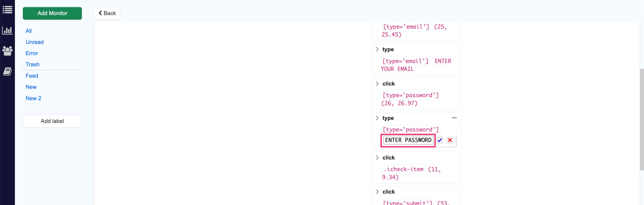Expand the type step with ENTER YOUR EMAIL

[x=377, y=49]
